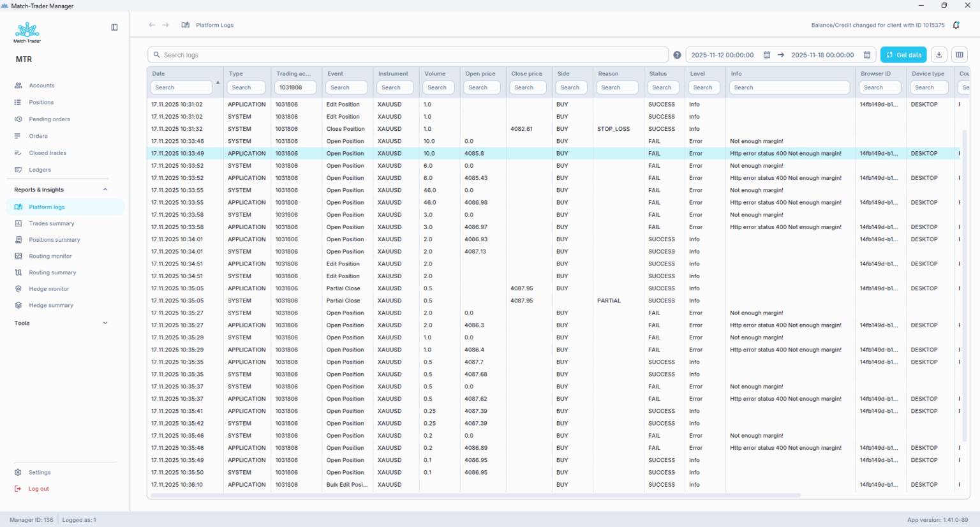This screenshot has height=527, width=980.
Task: Click Manager ID: 136 in status bar
Action: coord(31,520)
